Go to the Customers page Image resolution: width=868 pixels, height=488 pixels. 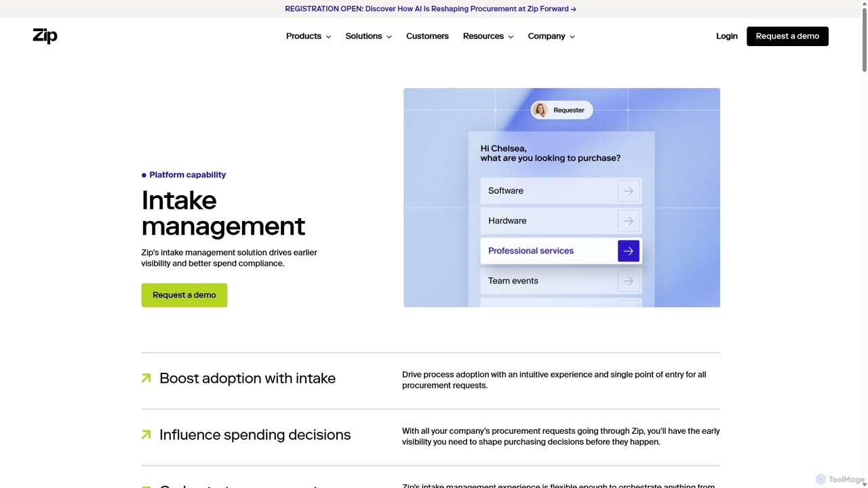coord(427,36)
